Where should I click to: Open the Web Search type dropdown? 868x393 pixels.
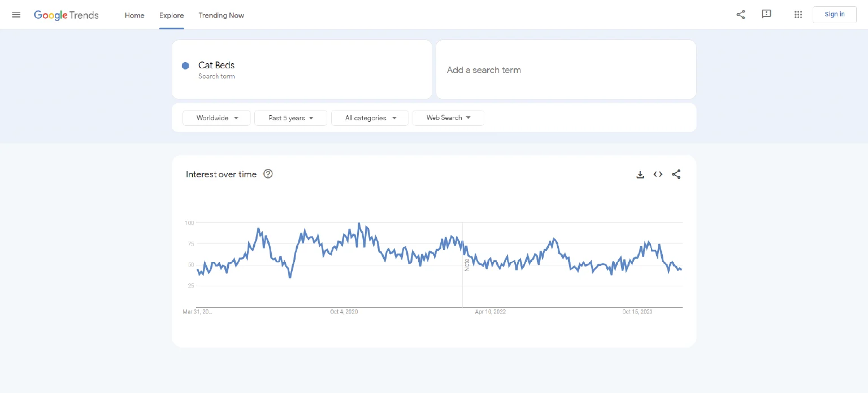(x=448, y=118)
